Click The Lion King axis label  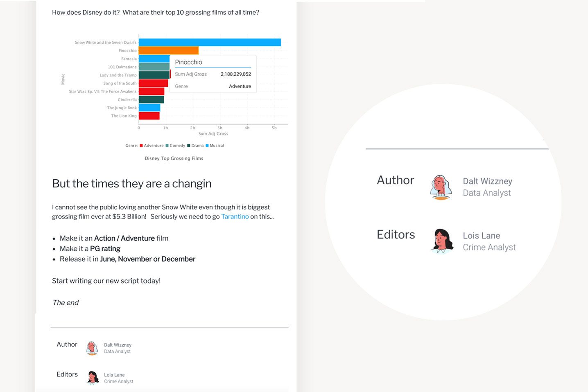[x=124, y=116]
